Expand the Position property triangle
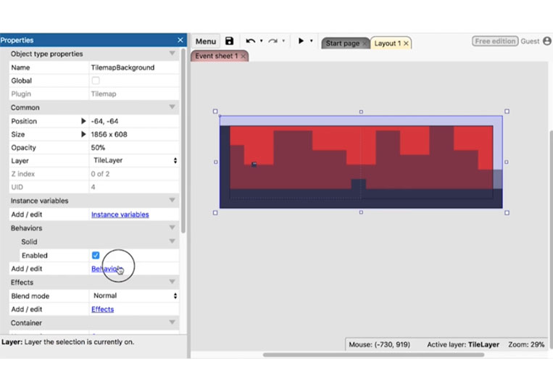The height and width of the screenshot is (392, 553). pos(83,121)
